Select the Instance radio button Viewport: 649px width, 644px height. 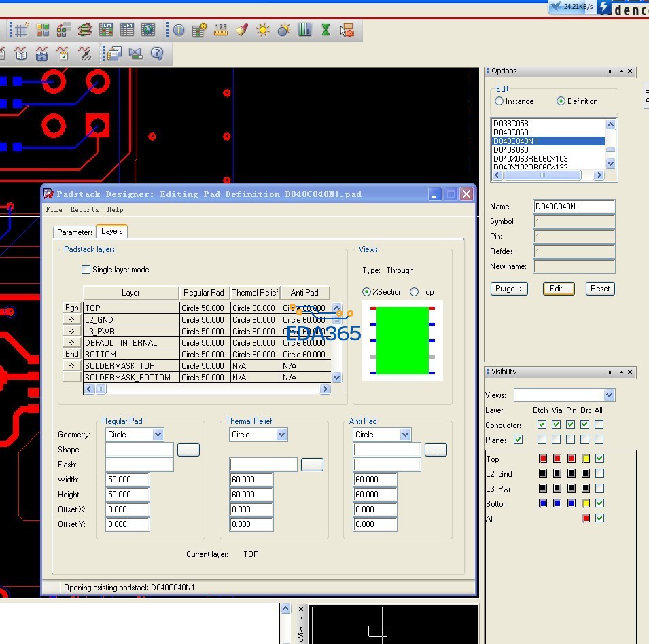coord(499,101)
